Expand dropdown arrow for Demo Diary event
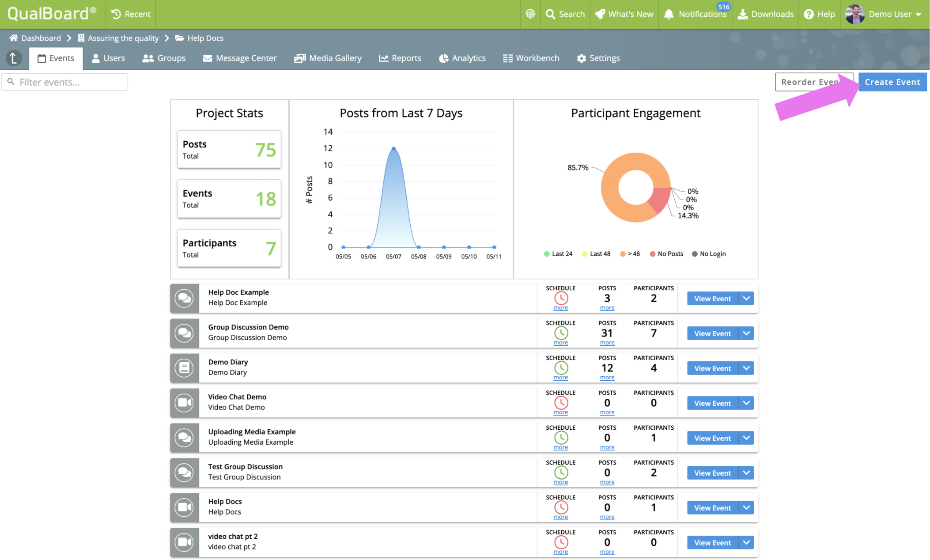This screenshot has width=930, height=560. (x=746, y=368)
